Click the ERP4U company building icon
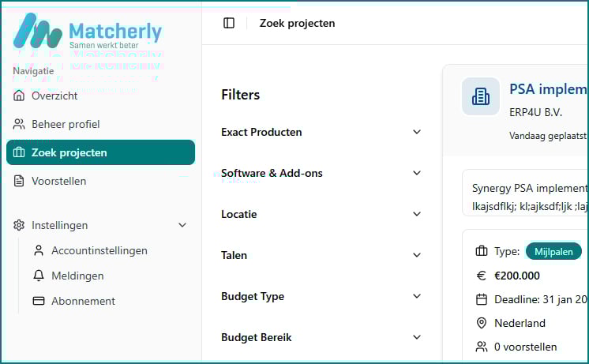This screenshot has width=589, height=364. pos(481,96)
